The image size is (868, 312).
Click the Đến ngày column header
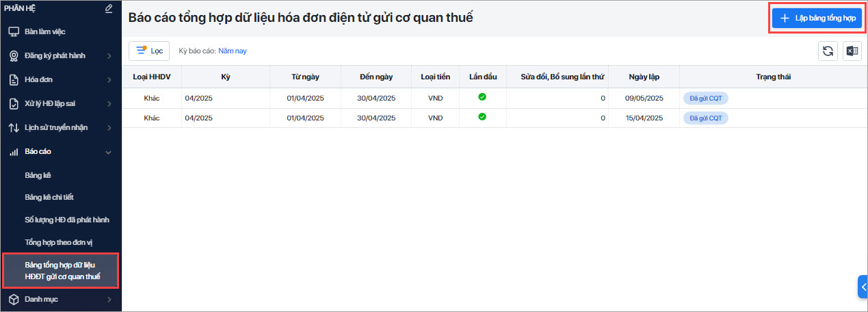click(x=376, y=77)
